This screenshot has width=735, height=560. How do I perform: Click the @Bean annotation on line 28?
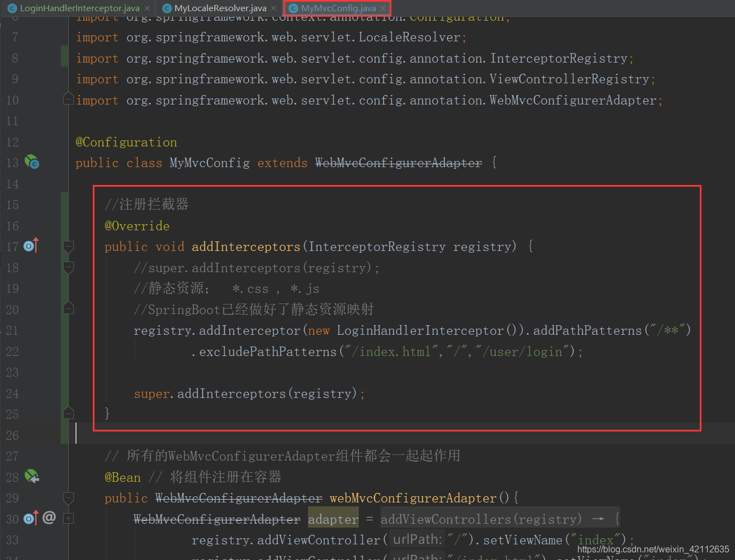pos(122,477)
